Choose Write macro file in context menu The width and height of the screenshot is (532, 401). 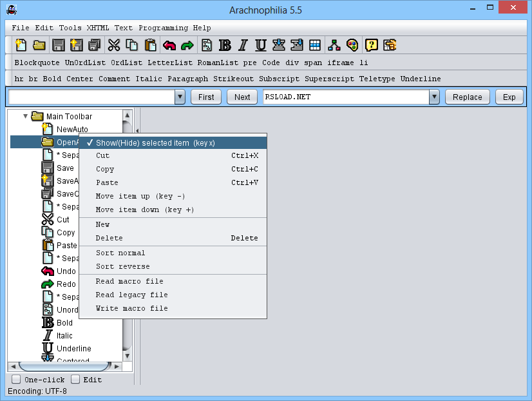tap(173, 308)
